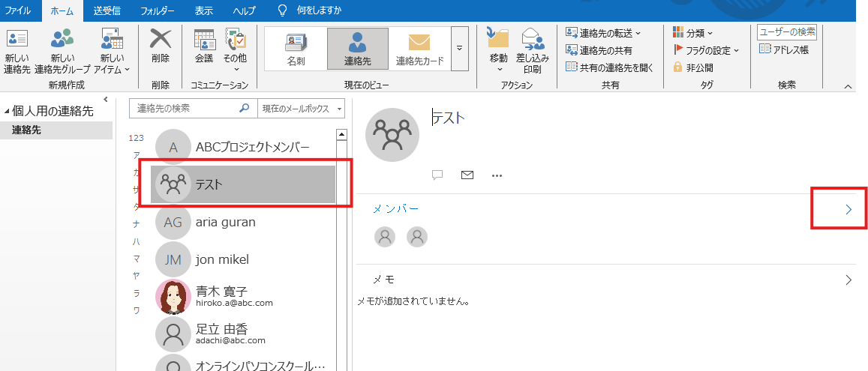Open the フラグの設定 dropdown
The height and width of the screenshot is (371, 868).
pyautogui.click(x=706, y=50)
